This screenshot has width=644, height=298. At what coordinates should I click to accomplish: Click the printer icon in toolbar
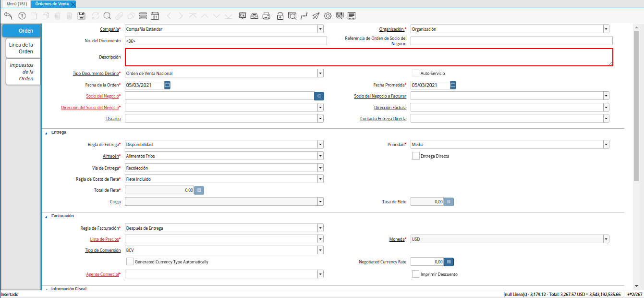(x=267, y=16)
